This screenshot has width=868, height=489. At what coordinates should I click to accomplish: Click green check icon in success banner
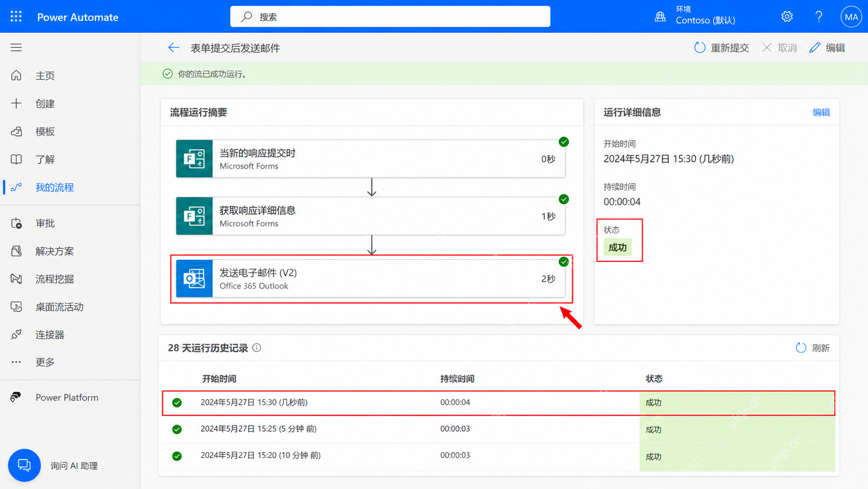coord(167,74)
